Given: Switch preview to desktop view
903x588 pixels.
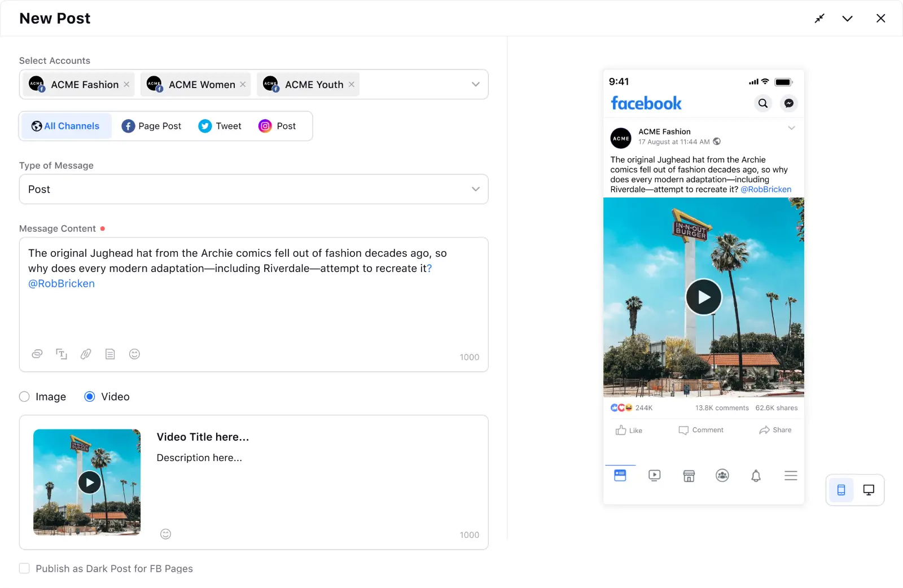Looking at the screenshot, I should pyautogui.click(x=868, y=490).
